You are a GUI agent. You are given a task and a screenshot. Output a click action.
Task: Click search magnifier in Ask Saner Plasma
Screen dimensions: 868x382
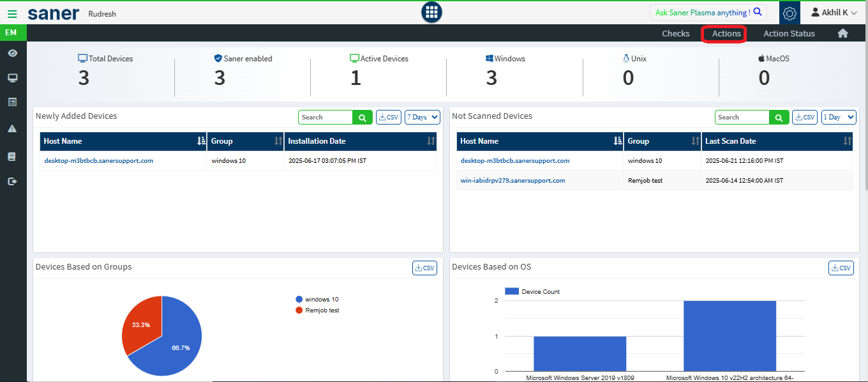click(x=758, y=12)
